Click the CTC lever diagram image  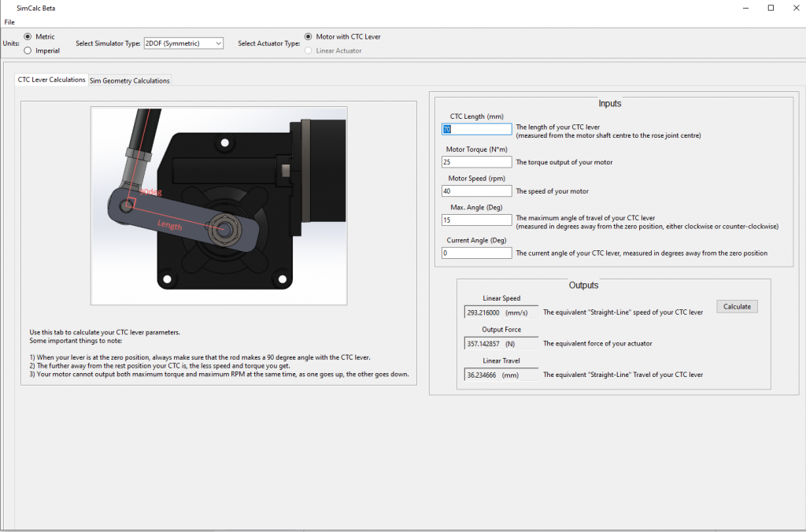[219, 205]
